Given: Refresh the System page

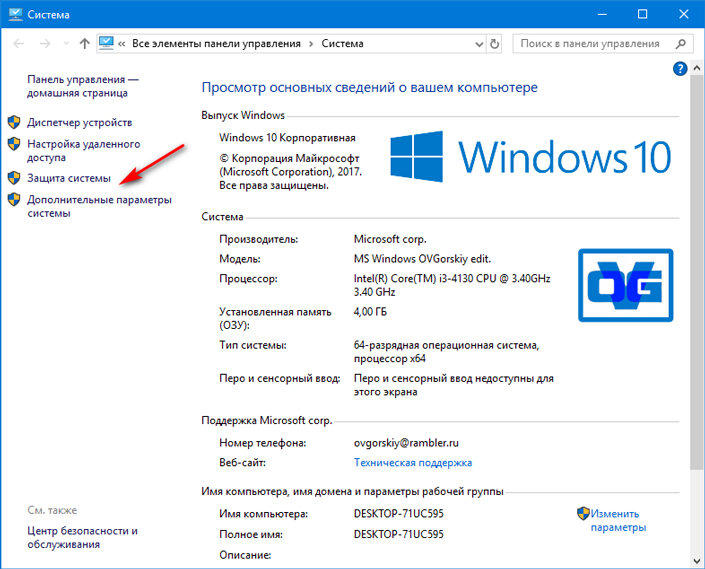Looking at the screenshot, I should pos(495,44).
